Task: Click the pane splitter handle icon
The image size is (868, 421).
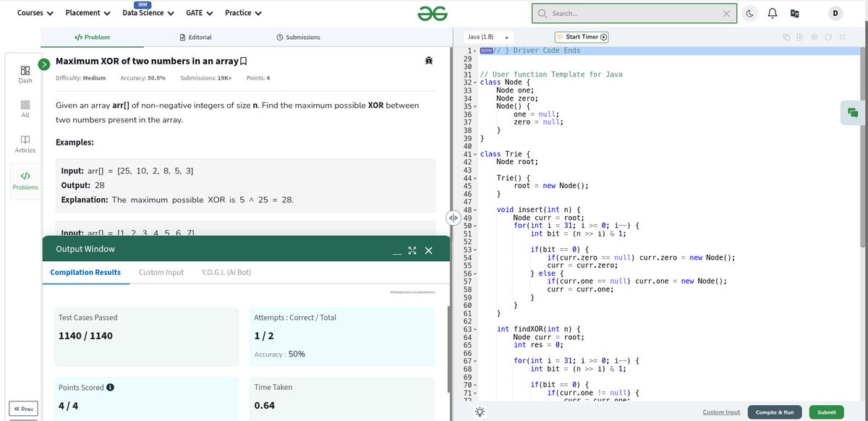Action: (454, 217)
